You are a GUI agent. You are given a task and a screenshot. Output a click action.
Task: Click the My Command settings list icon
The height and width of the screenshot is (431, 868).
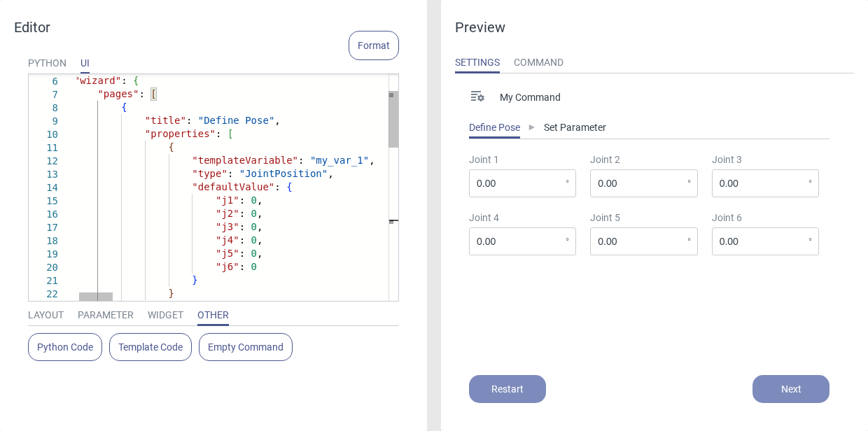pos(477,97)
